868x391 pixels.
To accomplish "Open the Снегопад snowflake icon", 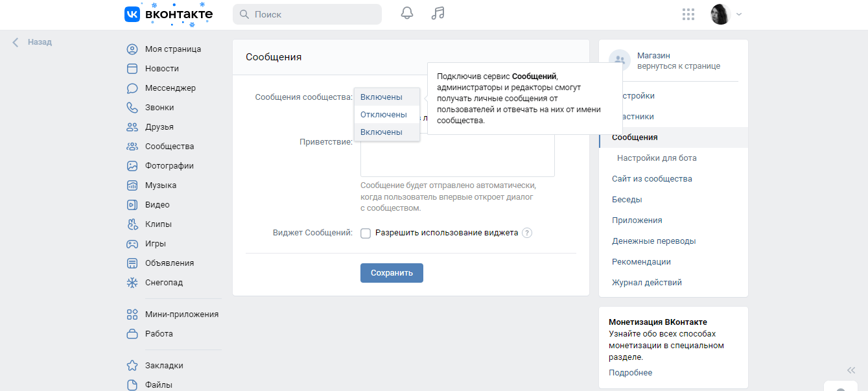I will [132, 283].
